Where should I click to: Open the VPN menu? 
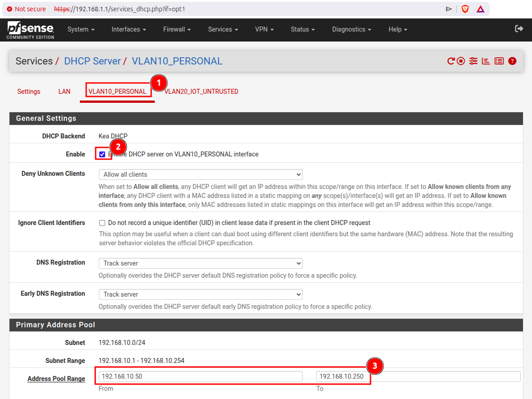coord(264,29)
